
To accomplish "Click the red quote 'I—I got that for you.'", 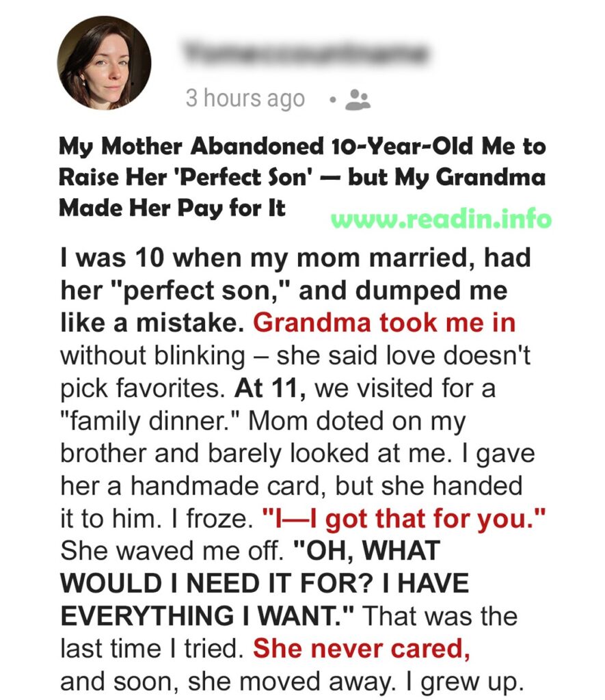I will click(x=405, y=519).
